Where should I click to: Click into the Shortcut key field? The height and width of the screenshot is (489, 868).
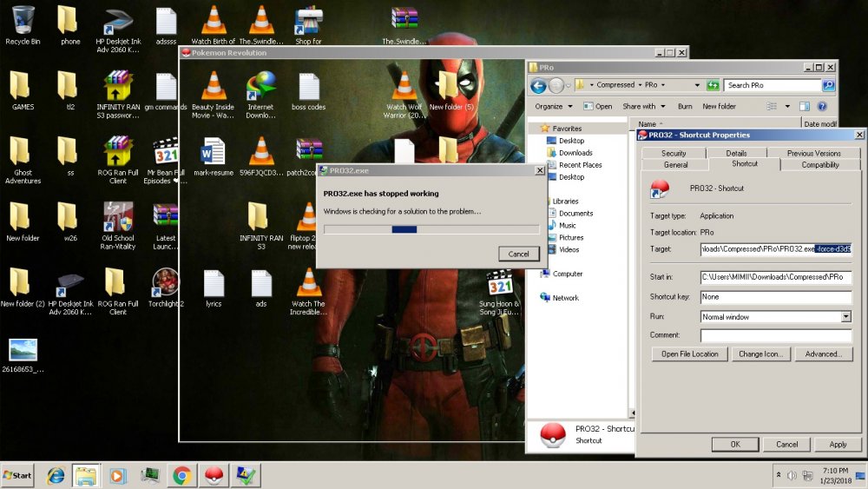pyautogui.click(x=775, y=297)
